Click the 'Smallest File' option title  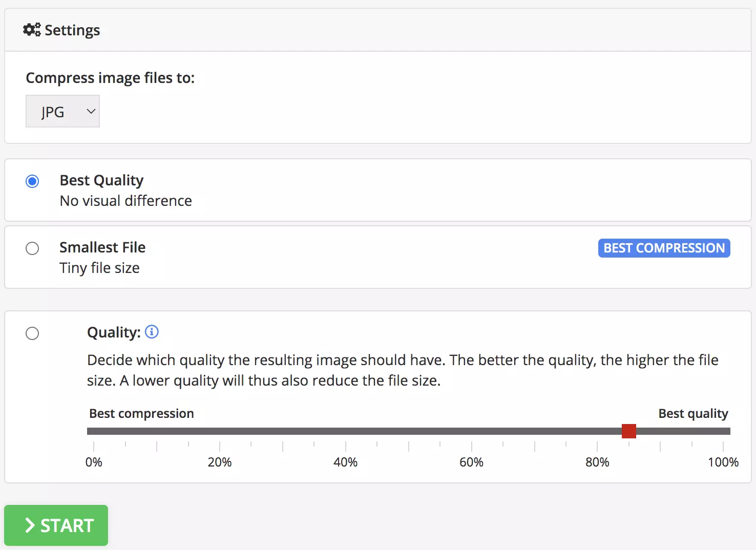(102, 247)
